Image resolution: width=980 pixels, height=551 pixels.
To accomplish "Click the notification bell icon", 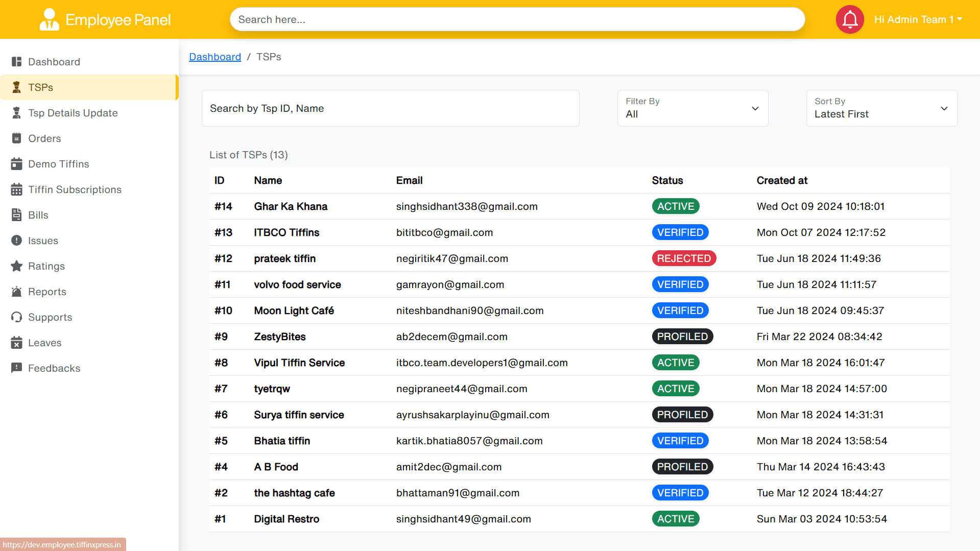I will [849, 19].
